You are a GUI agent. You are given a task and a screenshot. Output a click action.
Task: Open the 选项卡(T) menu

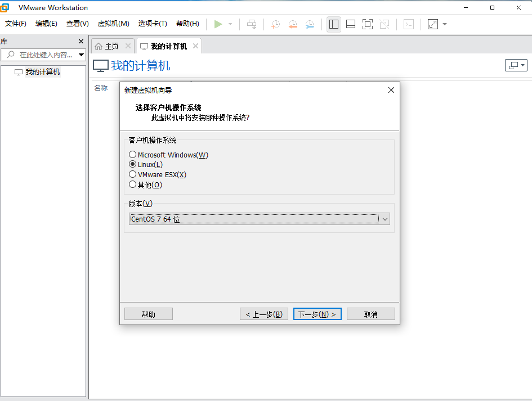point(153,24)
